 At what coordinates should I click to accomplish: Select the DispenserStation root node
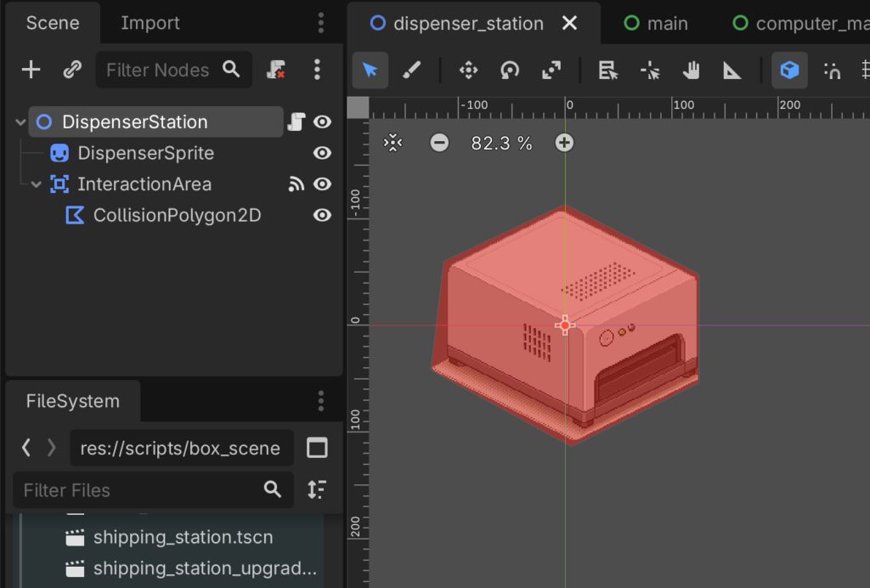pos(155,122)
